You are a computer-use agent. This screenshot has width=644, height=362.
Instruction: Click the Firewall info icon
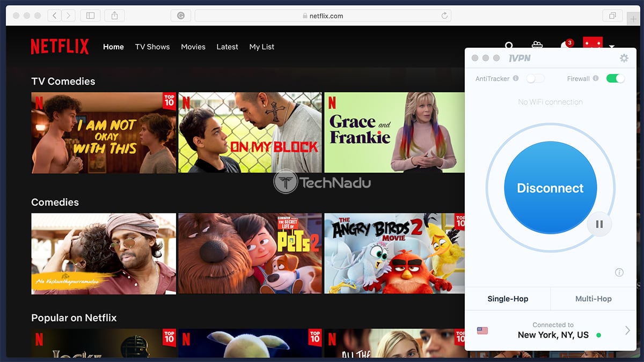coord(596,78)
